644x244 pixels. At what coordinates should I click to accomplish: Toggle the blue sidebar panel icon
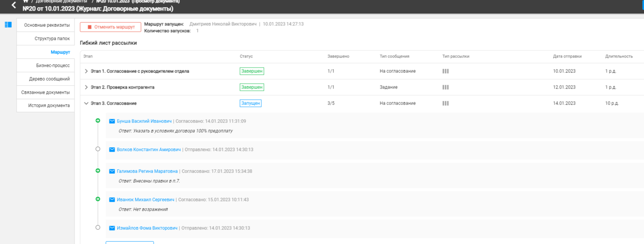click(x=8, y=25)
